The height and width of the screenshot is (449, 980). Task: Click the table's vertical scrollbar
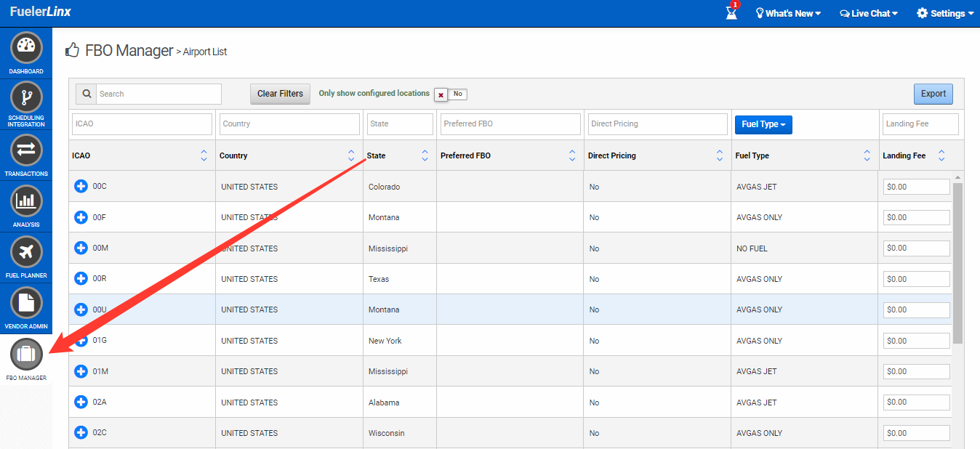coord(957,262)
